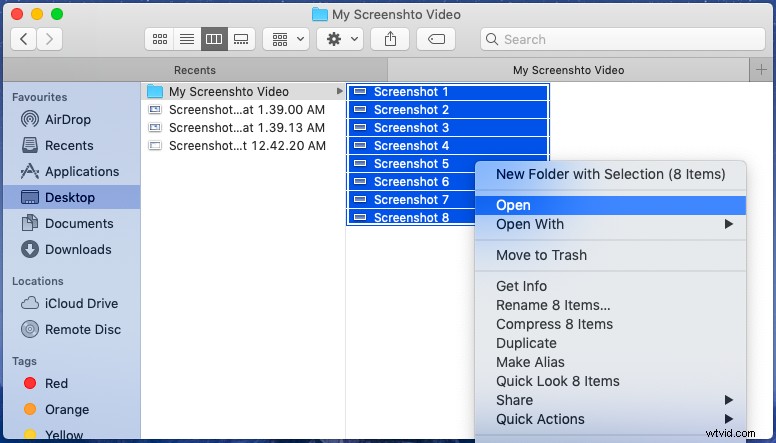
Task: Select file Screenshot...t 12.42.20 AM
Action: point(242,146)
